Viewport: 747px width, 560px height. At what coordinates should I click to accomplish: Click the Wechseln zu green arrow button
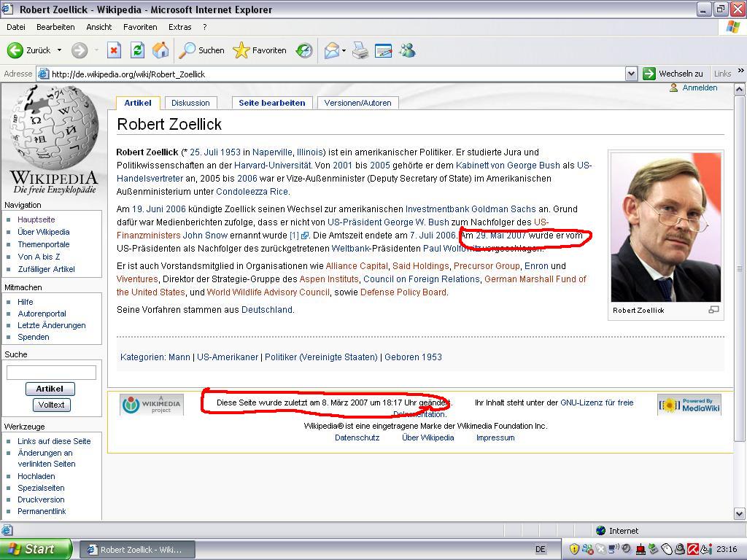pos(649,74)
